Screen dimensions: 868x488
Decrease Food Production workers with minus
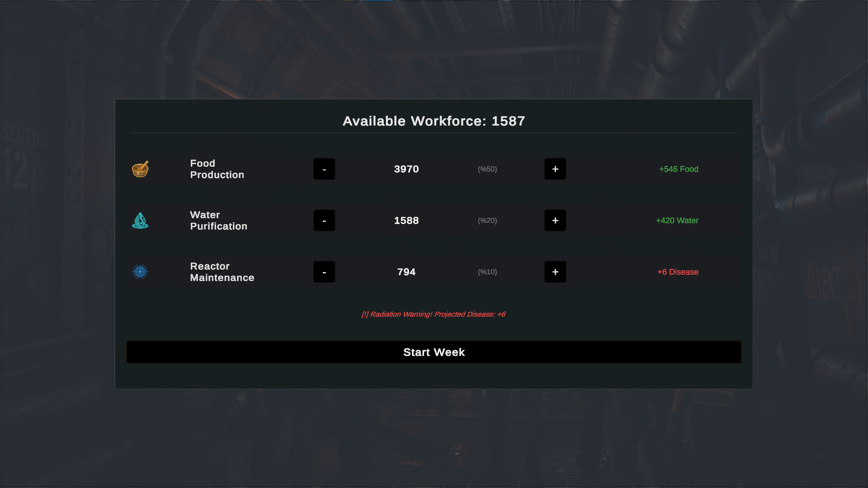coord(324,169)
